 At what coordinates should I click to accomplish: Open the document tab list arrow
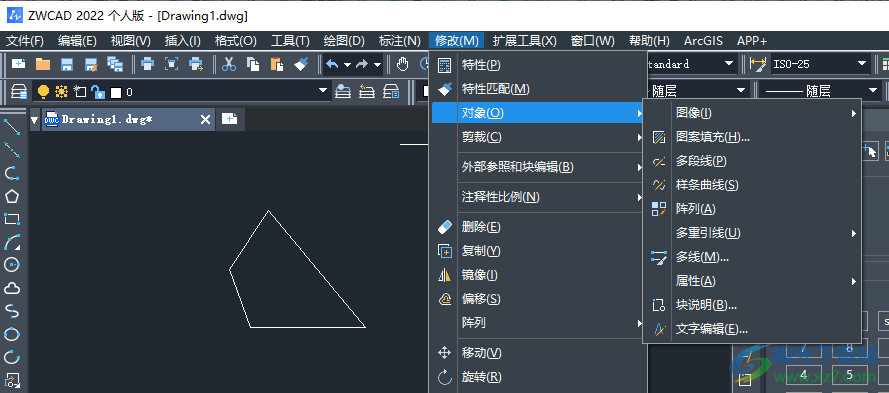(x=35, y=120)
